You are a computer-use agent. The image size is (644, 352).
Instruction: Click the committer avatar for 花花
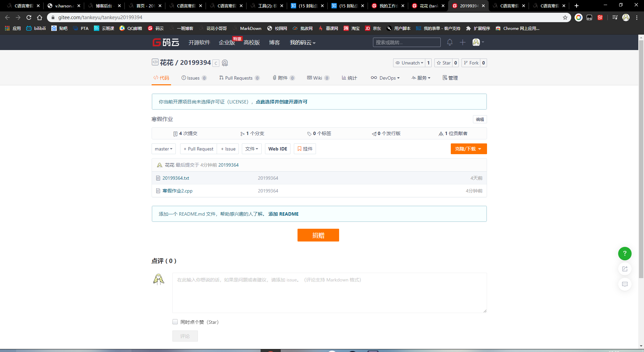(160, 165)
